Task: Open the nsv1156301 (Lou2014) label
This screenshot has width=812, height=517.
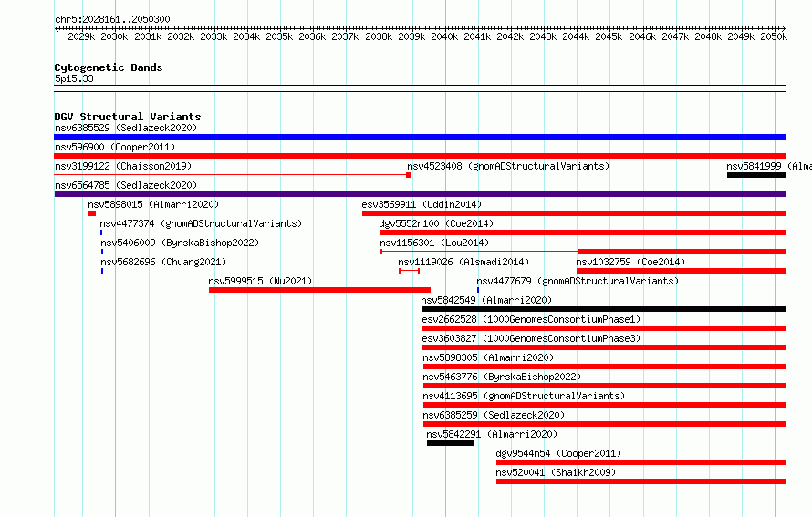Action: click(434, 243)
